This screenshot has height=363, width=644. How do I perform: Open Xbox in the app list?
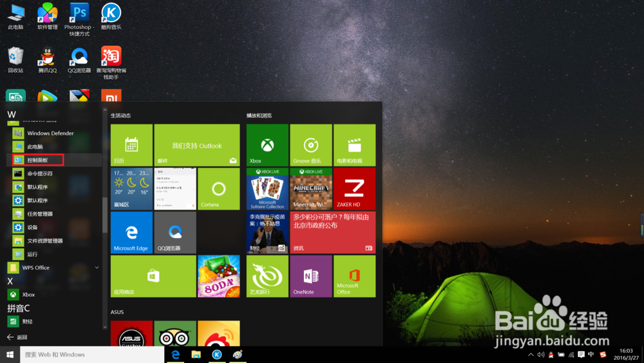[54, 295]
